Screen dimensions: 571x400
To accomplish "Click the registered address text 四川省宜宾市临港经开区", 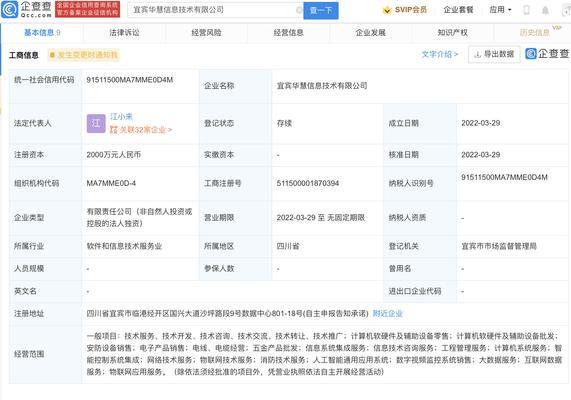I will click(227, 313).
